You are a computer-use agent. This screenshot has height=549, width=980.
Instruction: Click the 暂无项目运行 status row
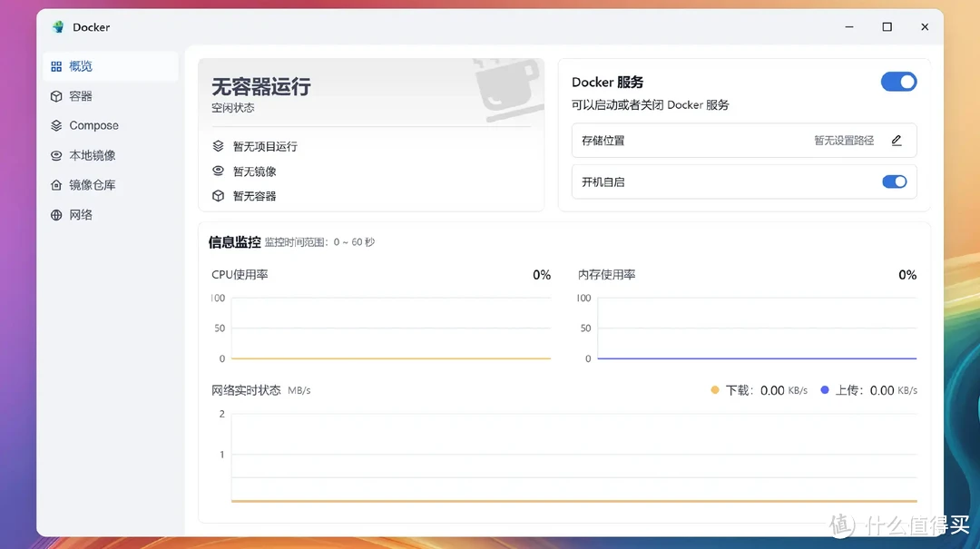coord(264,146)
